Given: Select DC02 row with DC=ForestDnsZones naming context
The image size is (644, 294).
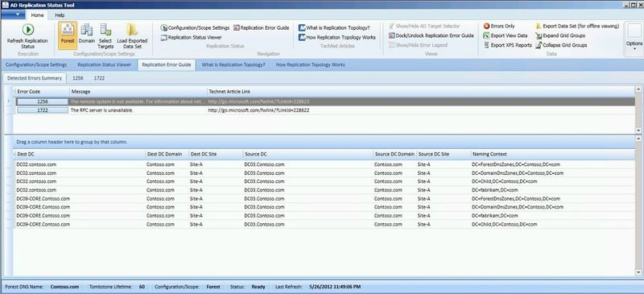Looking at the screenshot, I should click(324, 164).
